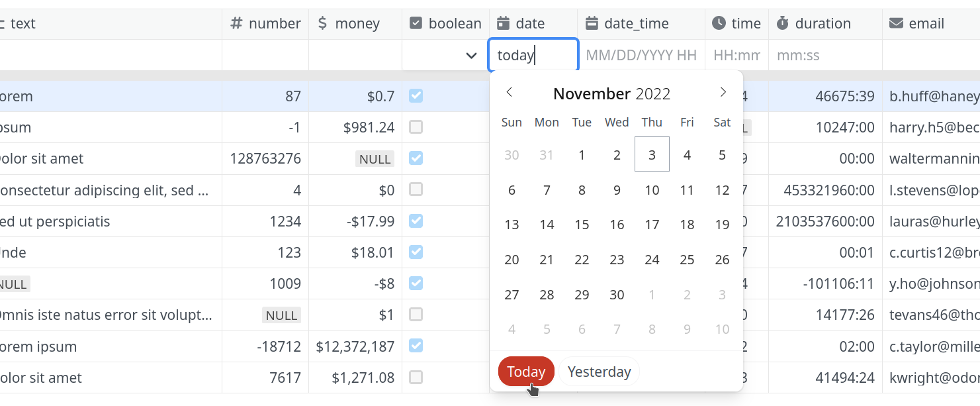The height and width of the screenshot is (406, 980).
Task: Open the boolean filter dropdown
Action: point(471,56)
